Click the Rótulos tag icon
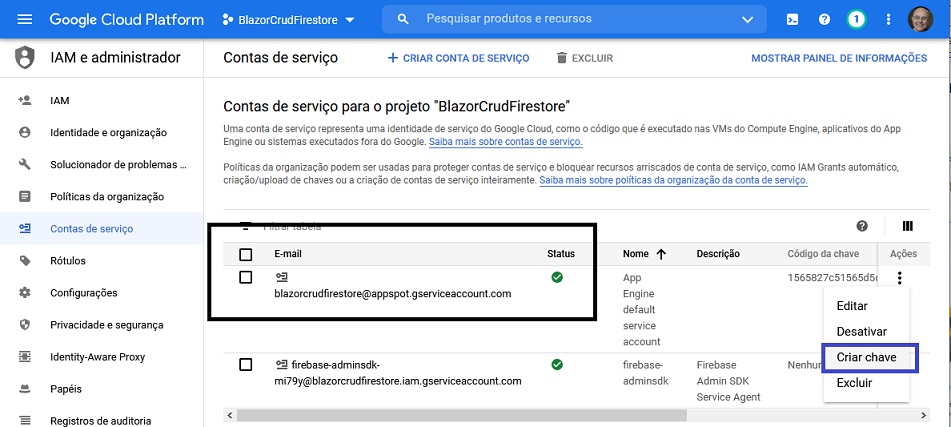The image size is (951, 427). pos(25,261)
